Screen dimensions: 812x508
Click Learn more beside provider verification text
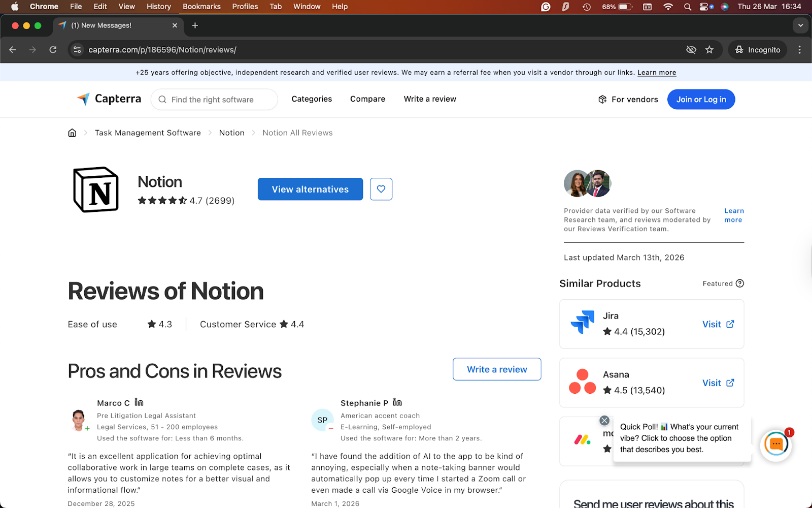pos(734,215)
